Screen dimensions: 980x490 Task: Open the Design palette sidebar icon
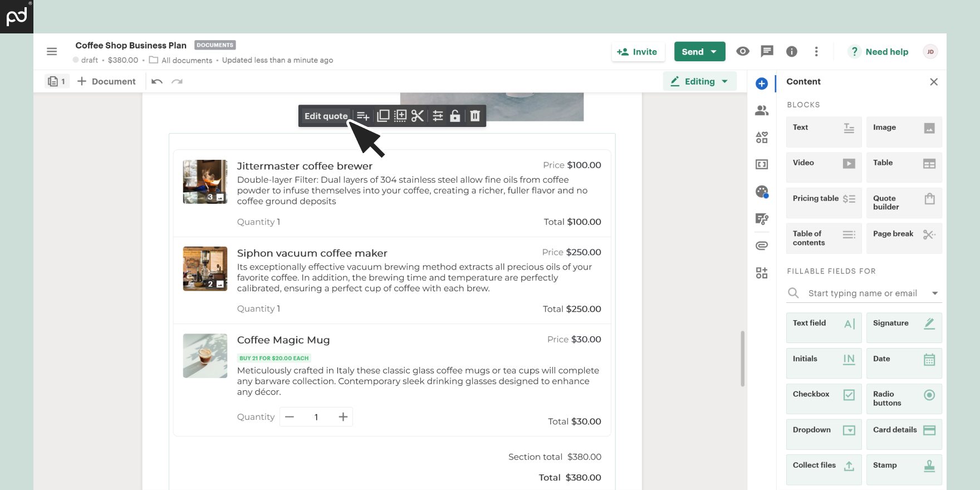[x=762, y=192]
